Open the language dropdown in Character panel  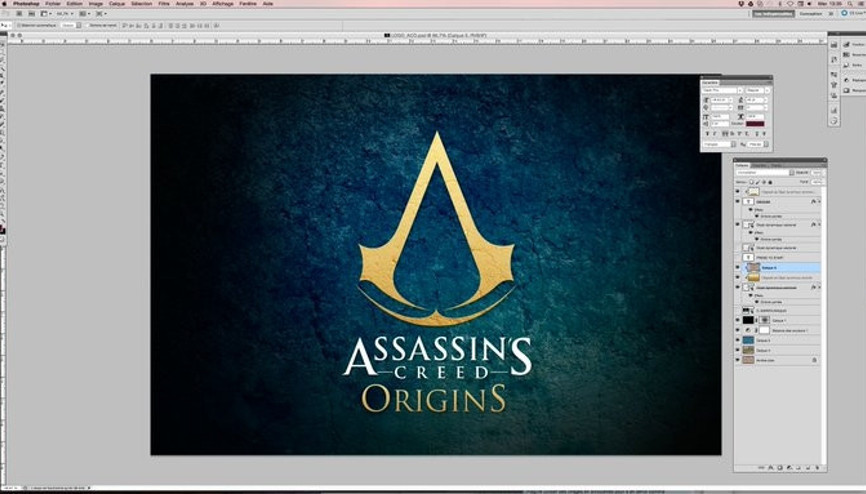tap(733, 144)
